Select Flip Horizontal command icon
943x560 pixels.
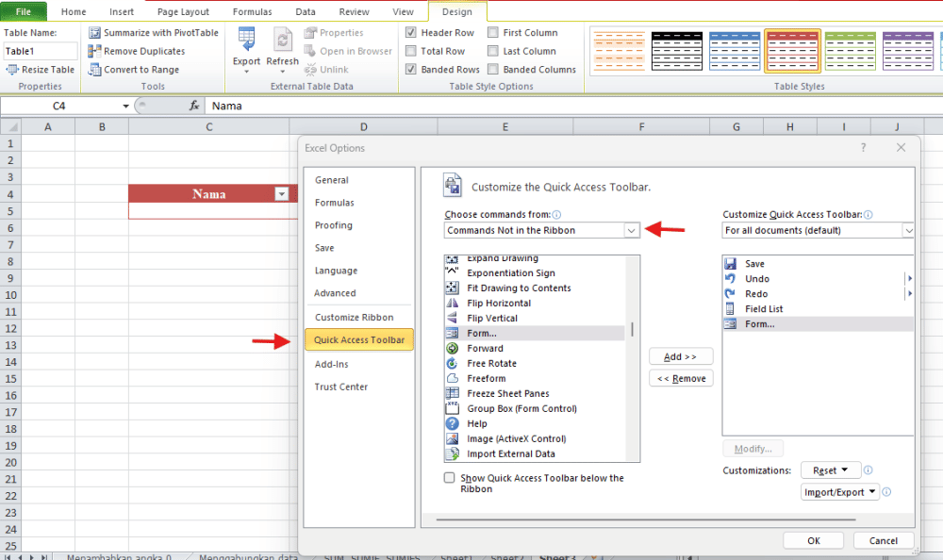click(x=452, y=303)
